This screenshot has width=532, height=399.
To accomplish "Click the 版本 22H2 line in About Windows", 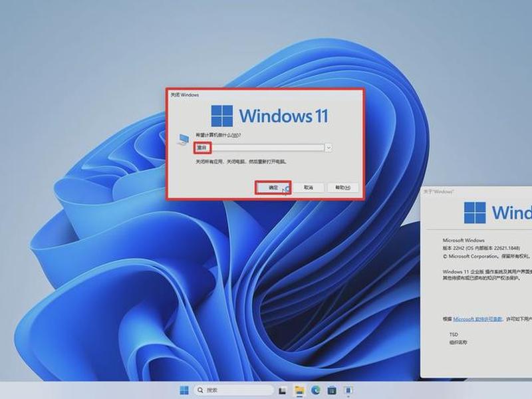I will (481, 248).
